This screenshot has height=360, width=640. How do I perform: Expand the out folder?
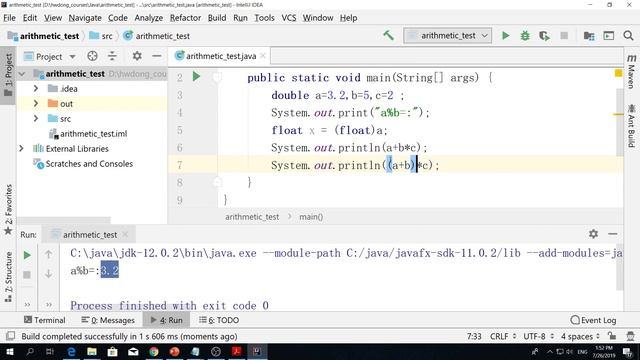36,104
